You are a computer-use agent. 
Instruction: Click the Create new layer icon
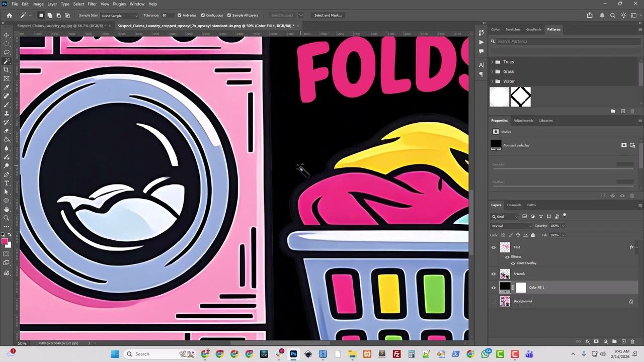[x=623, y=341]
